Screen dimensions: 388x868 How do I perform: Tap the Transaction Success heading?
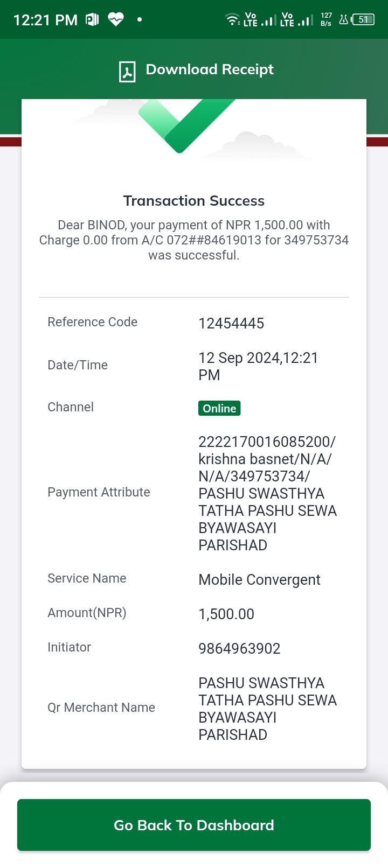pos(194,201)
